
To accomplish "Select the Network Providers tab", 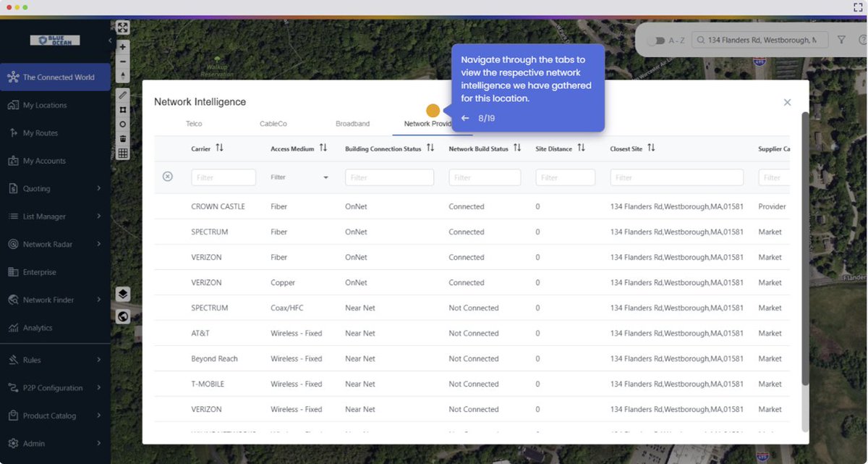I will click(x=428, y=124).
